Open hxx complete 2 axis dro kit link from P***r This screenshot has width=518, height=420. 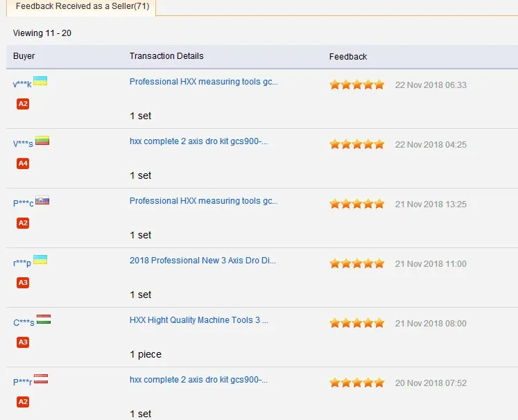point(198,380)
